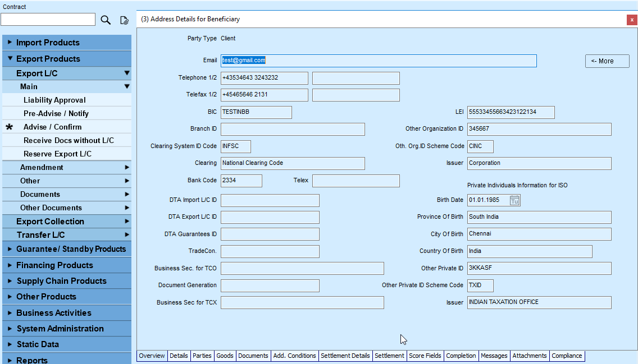Expand Guarantee/ Standby Products section
Viewport: 638px width, 364px height.
click(71, 249)
